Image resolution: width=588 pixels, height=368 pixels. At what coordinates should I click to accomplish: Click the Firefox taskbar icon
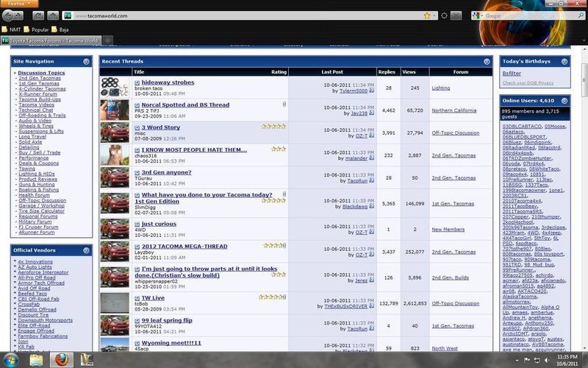[x=62, y=360]
